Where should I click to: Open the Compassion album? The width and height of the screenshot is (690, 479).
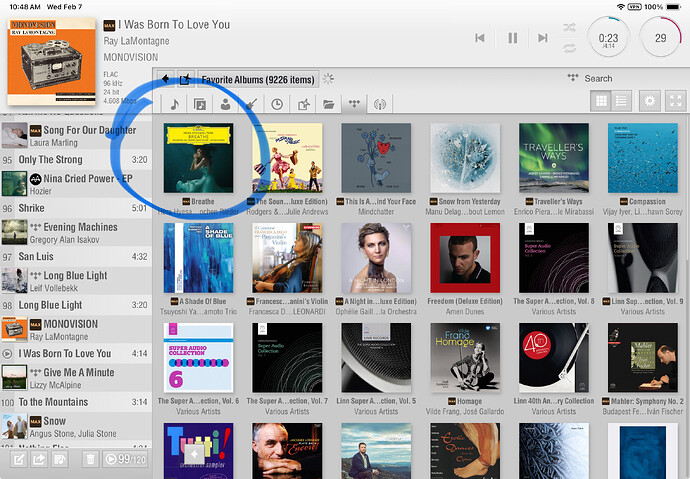pyautogui.click(x=643, y=158)
